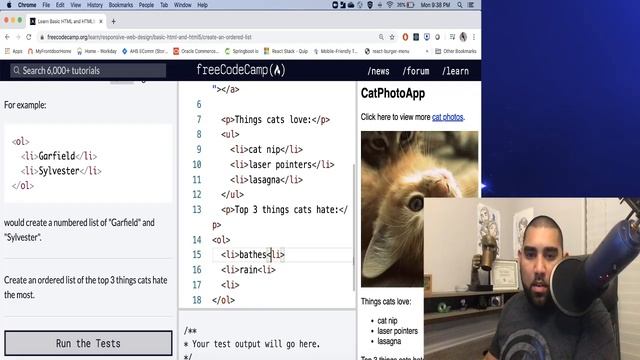Open the Chrome profile avatar
Screen dimensions: 640x360
coord(463,37)
